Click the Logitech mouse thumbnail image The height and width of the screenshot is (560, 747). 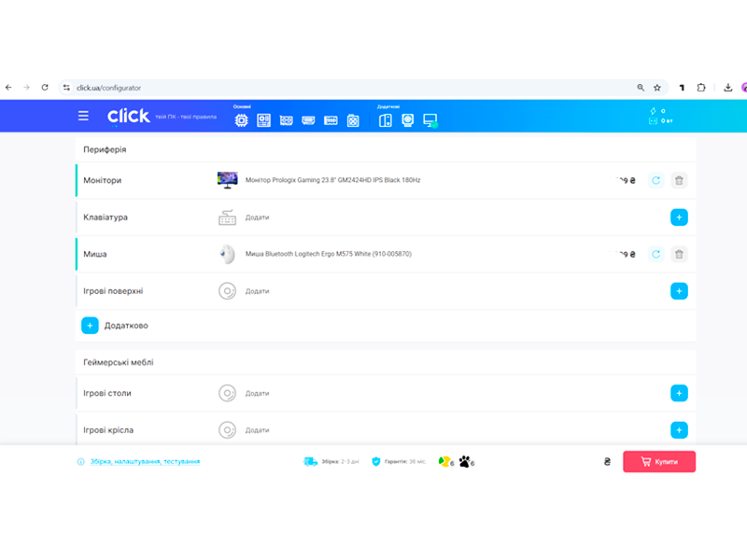227,254
